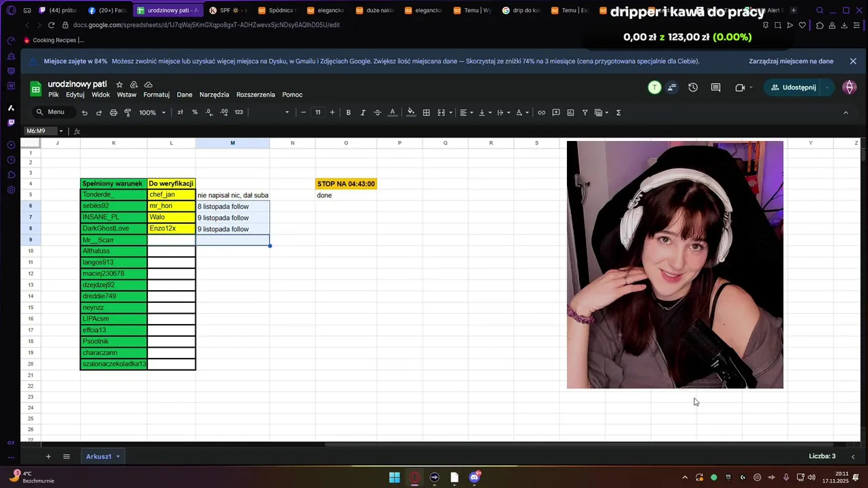Screen dimensions: 868x488
Task: Open the Pomoc menu
Action: click(x=292, y=95)
